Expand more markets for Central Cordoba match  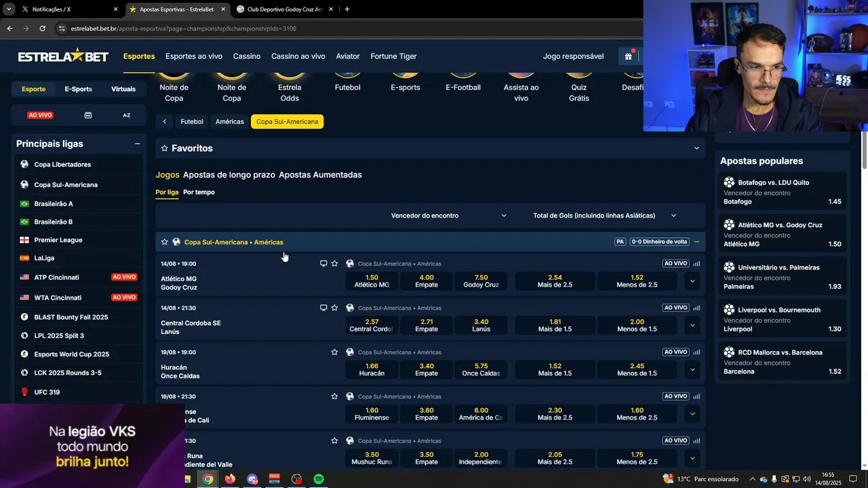pos(692,325)
